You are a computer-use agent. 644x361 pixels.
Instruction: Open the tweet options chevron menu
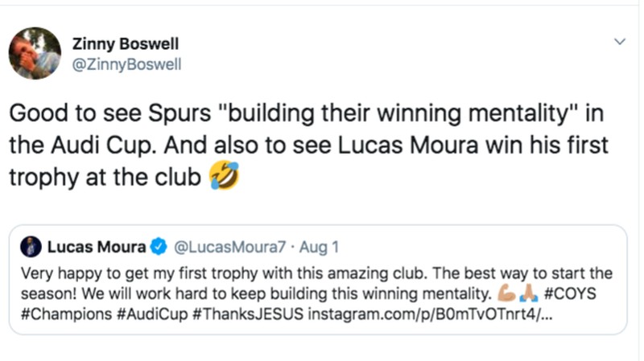click(620, 41)
